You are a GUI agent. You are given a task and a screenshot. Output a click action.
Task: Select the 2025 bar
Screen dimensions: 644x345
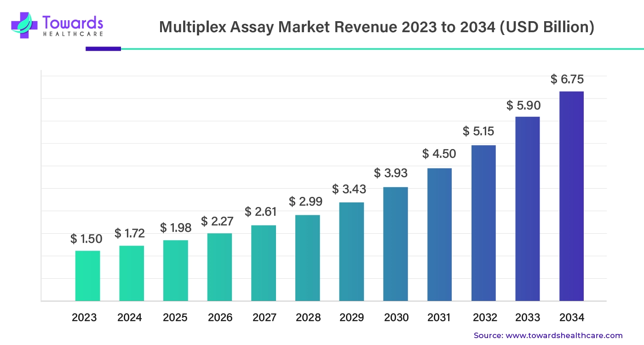pos(176,270)
